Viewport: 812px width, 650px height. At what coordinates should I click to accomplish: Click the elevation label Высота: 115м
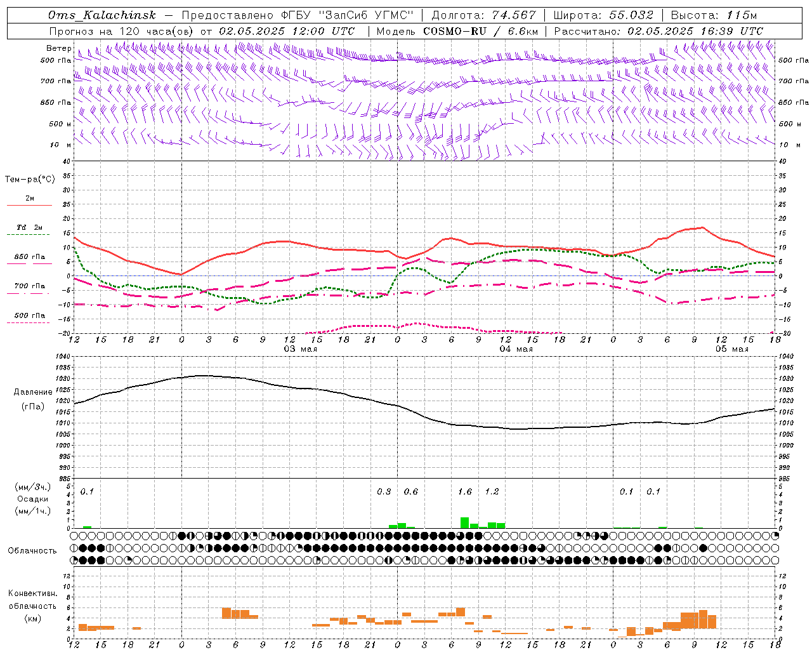pyautogui.click(x=714, y=15)
